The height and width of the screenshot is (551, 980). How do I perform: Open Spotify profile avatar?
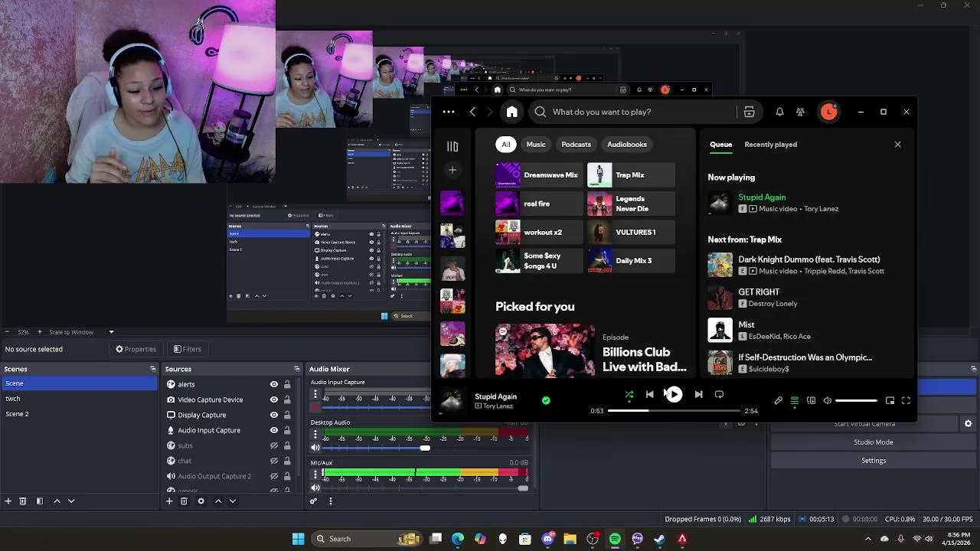click(x=828, y=112)
